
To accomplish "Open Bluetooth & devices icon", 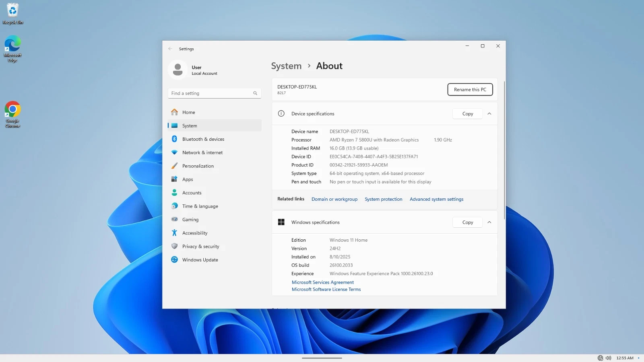I will 174,139.
